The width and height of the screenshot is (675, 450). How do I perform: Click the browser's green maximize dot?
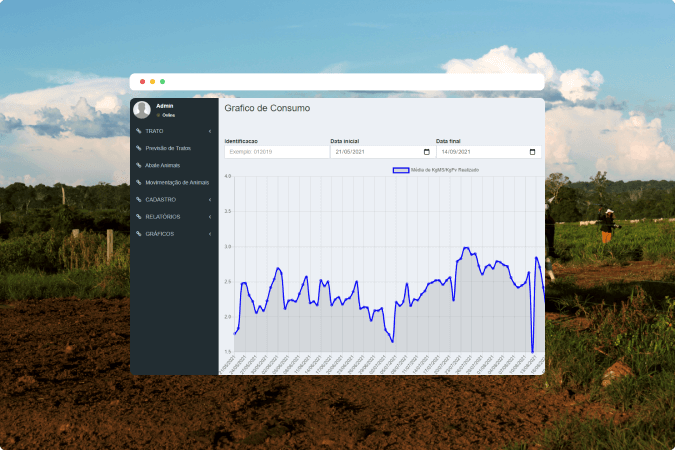162,81
